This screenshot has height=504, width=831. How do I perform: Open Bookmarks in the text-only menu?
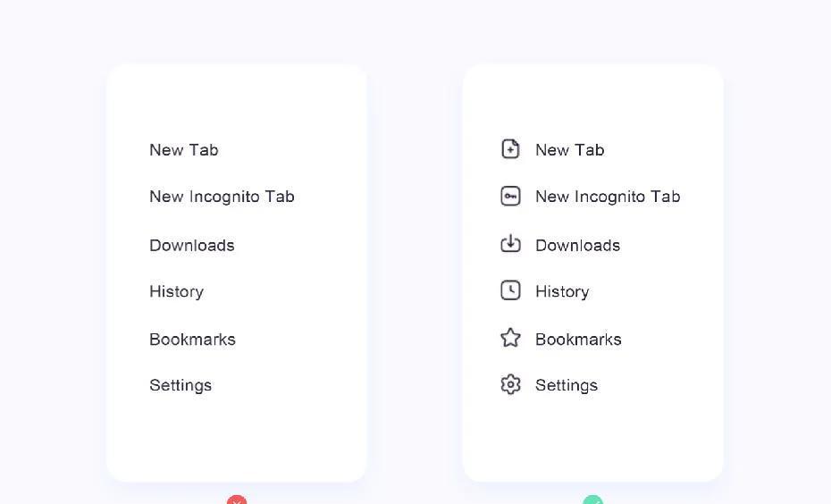[x=192, y=340]
